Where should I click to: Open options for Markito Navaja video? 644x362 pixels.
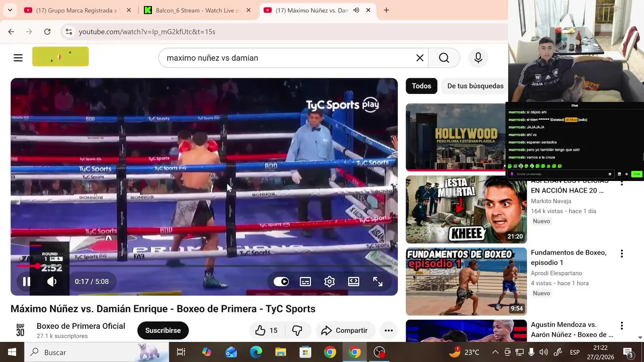pos(622,182)
